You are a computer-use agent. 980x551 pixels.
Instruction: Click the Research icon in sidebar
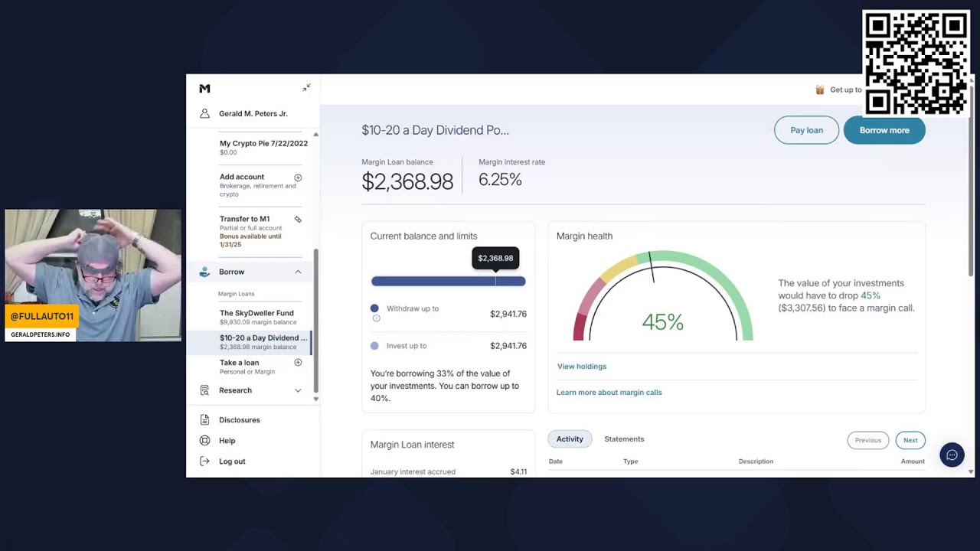204,390
